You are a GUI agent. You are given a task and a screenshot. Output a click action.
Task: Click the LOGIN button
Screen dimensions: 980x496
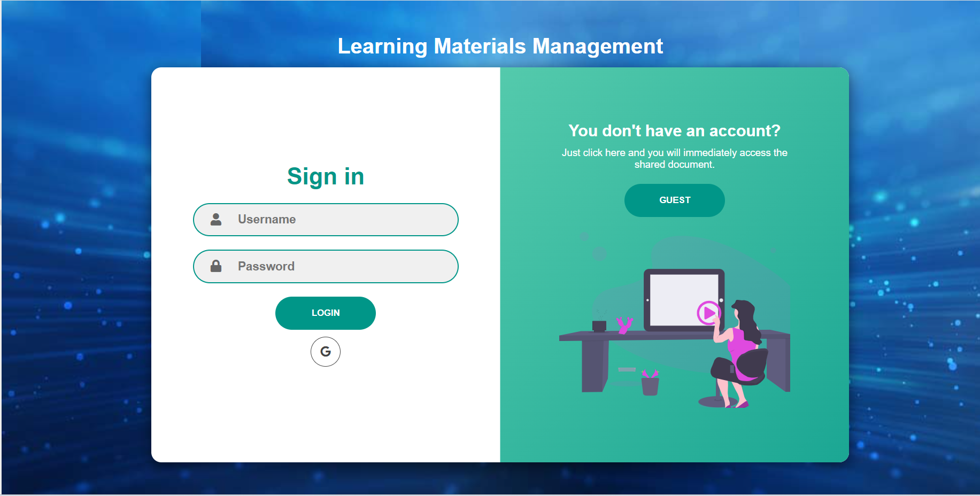(x=325, y=313)
